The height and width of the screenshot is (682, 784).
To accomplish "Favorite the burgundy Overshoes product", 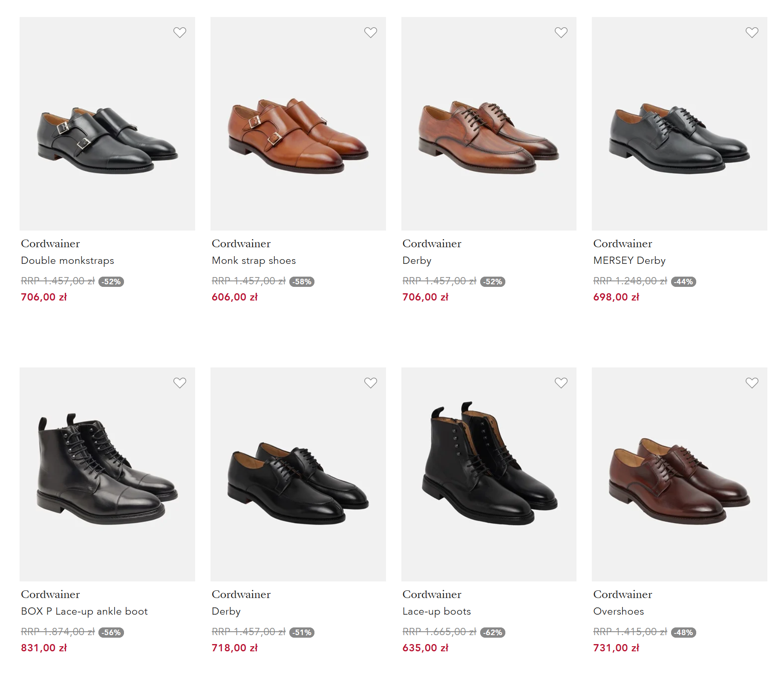I will pyautogui.click(x=752, y=383).
